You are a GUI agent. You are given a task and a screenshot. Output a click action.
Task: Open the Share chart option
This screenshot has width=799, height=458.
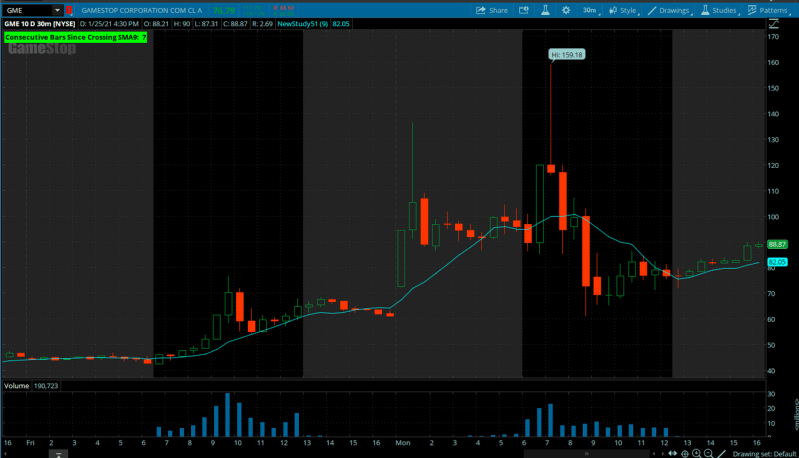pyautogui.click(x=492, y=10)
